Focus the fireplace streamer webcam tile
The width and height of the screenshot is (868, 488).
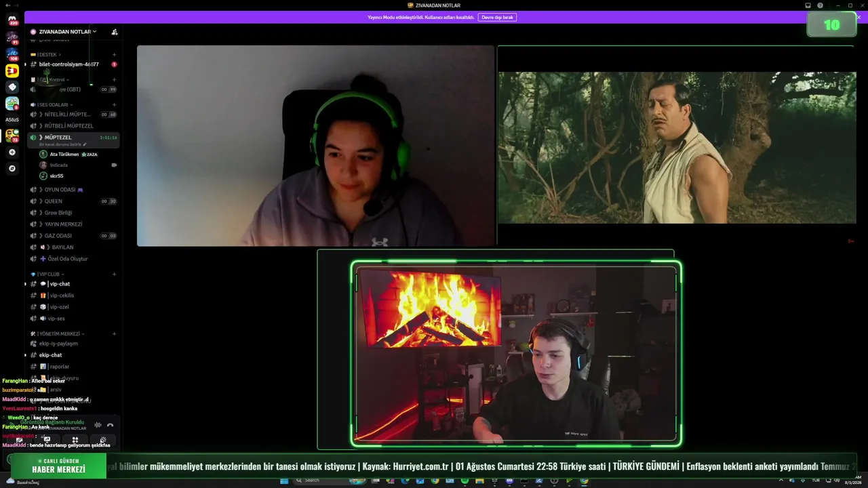(x=496, y=350)
